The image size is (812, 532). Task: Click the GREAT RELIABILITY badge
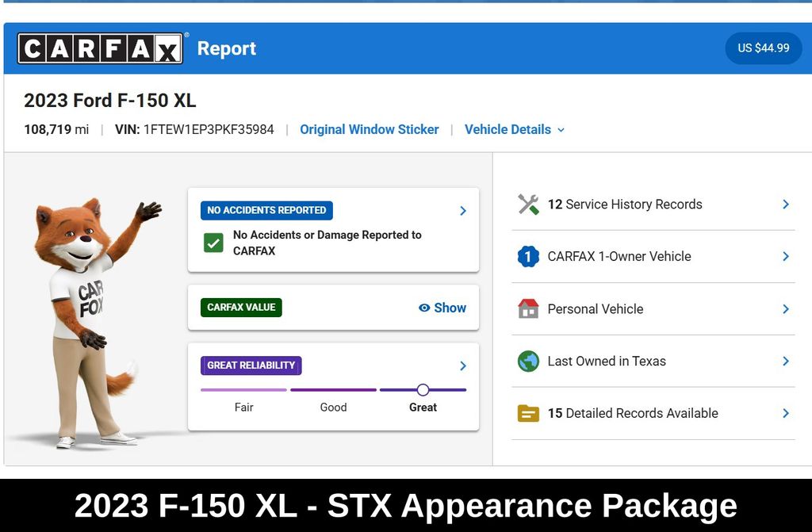coord(251,366)
